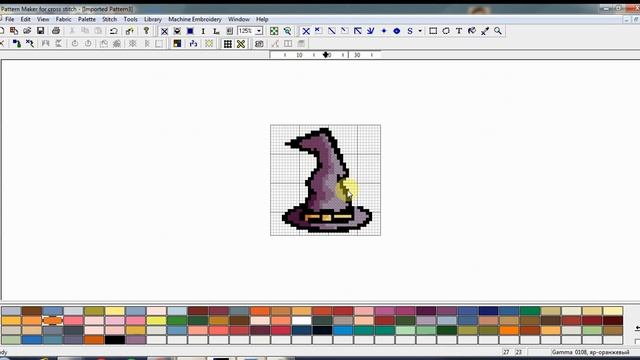Click the zoom area magnifier toolbar icon
Image resolution: width=640 pixels, height=360 pixels.
click(x=287, y=31)
